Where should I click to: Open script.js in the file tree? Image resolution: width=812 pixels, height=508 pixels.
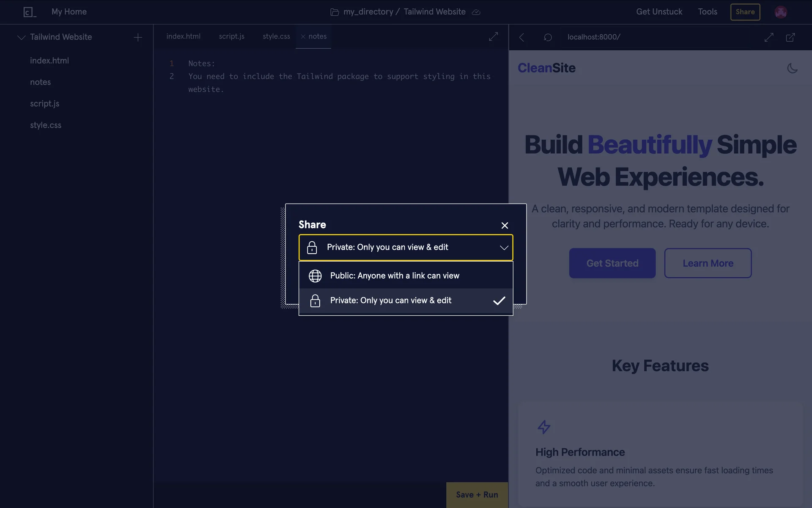[x=44, y=104]
